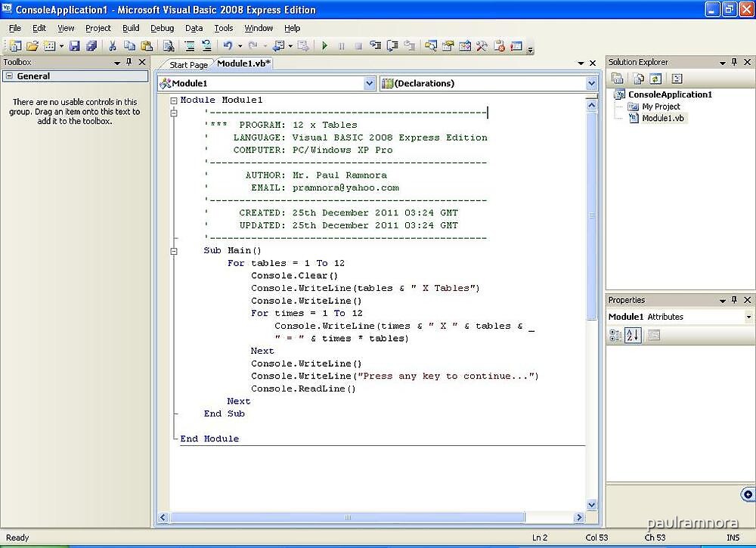Image resolution: width=756 pixels, height=548 pixels.
Task: Switch to the Start Page tab
Action: [x=188, y=65]
